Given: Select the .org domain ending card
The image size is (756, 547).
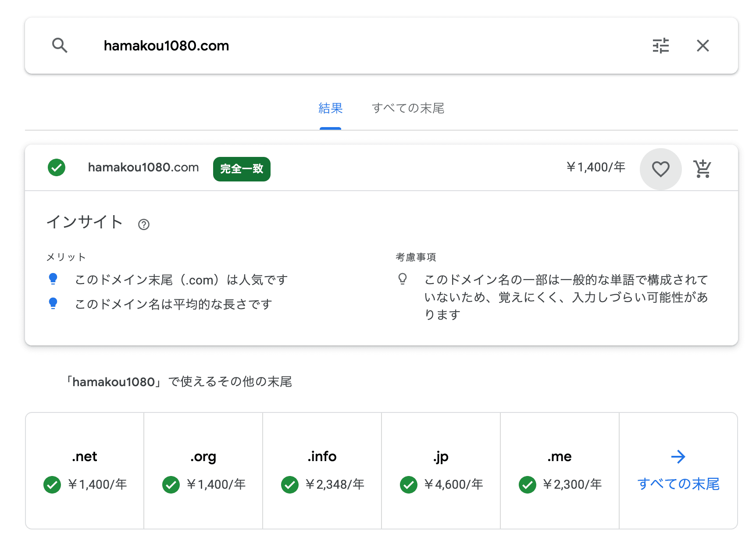Looking at the screenshot, I should [x=203, y=471].
